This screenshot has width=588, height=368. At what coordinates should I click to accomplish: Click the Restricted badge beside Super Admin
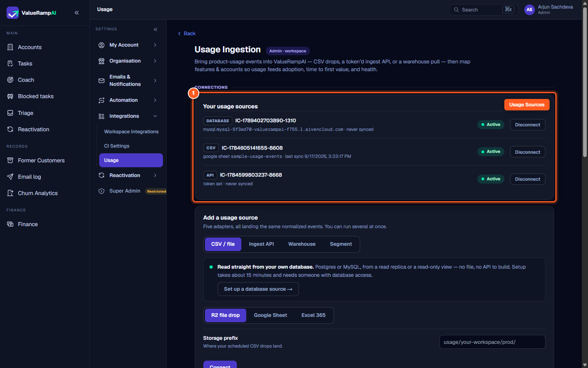(157, 191)
